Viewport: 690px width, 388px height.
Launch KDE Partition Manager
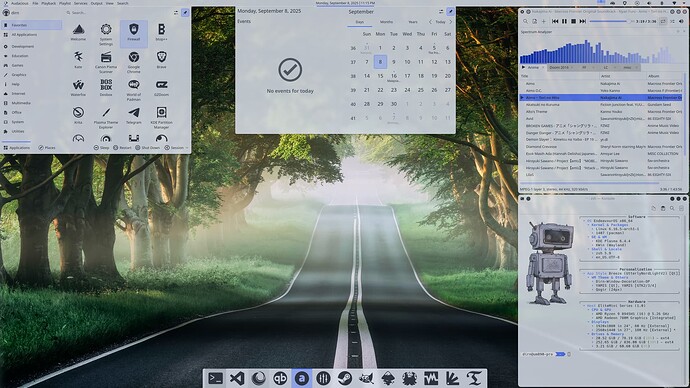pos(161,117)
